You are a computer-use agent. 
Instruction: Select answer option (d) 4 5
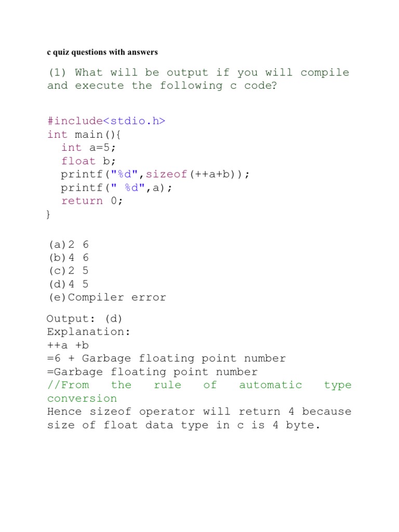point(69,284)
